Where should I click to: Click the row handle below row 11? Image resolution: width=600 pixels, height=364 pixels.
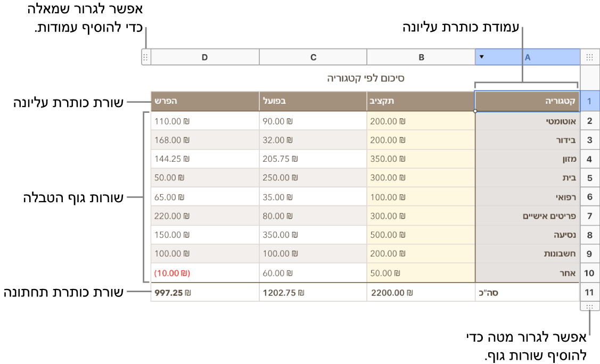pyautogui.click(x=589, y=306)
